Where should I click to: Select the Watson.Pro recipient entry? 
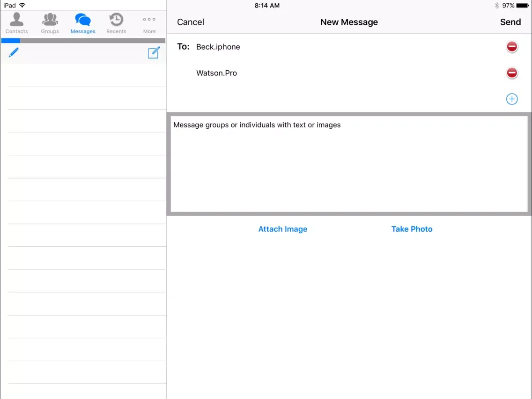(216, 73)
